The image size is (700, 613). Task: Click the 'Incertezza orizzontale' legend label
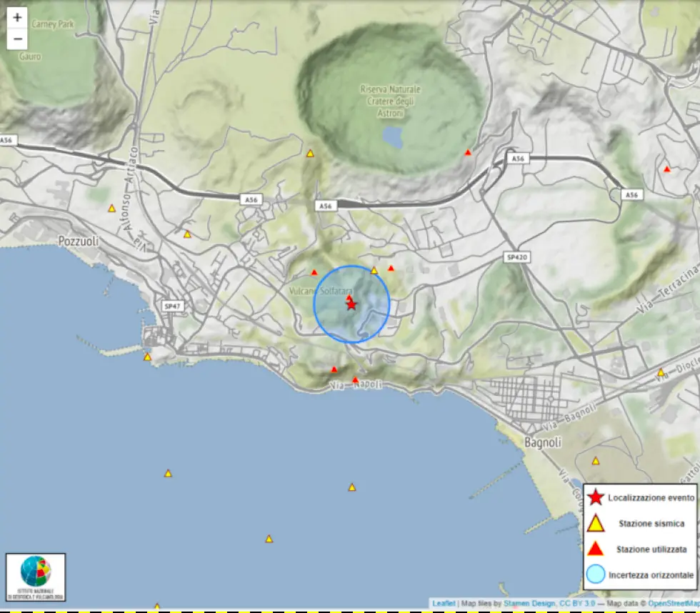point(651,575)
